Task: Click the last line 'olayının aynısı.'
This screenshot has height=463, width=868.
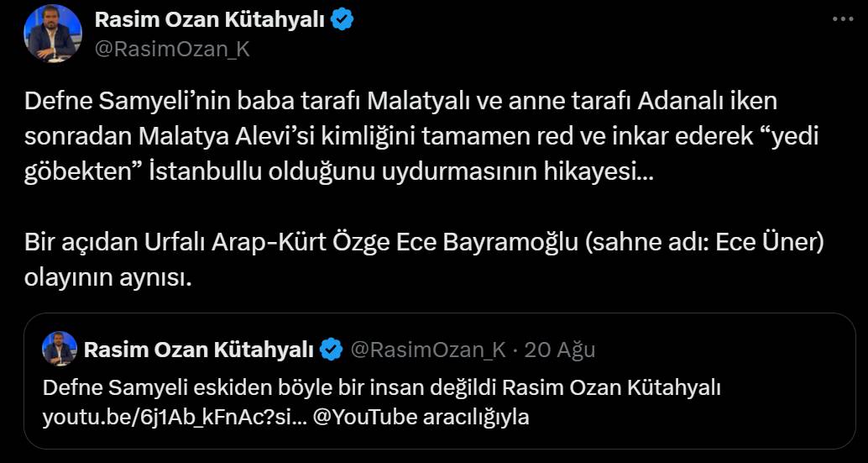Action: (108, 277)
